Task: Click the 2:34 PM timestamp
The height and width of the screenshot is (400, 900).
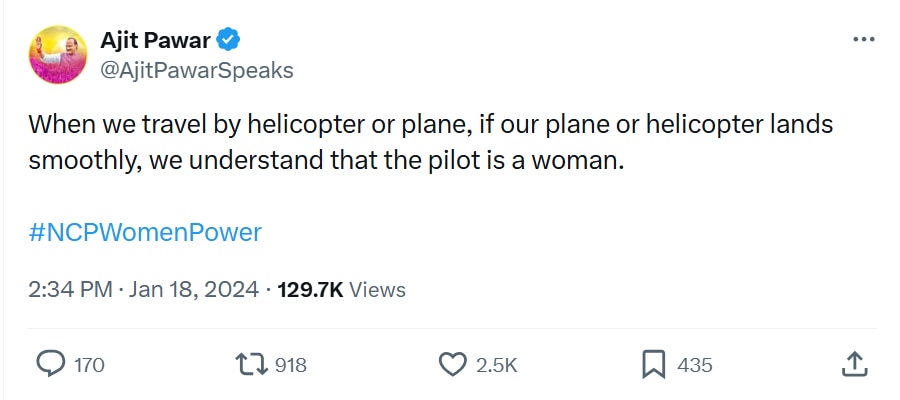Action: 70,290
